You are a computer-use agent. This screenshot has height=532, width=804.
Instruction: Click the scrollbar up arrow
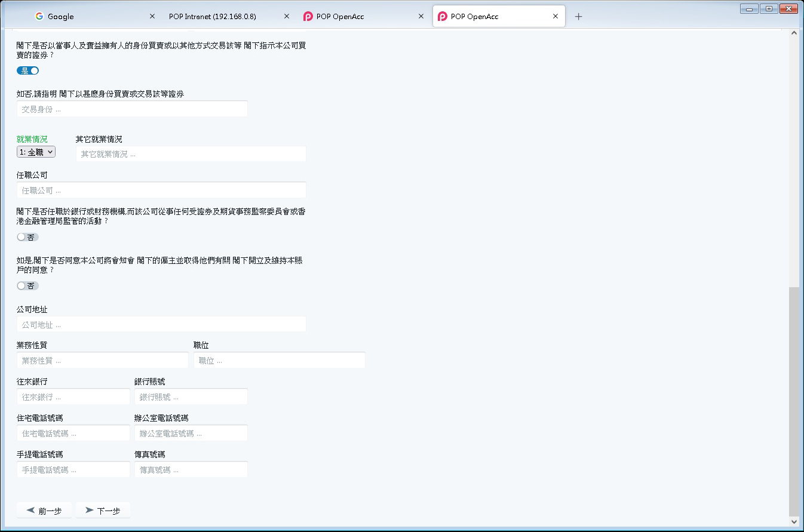point(794,33)
